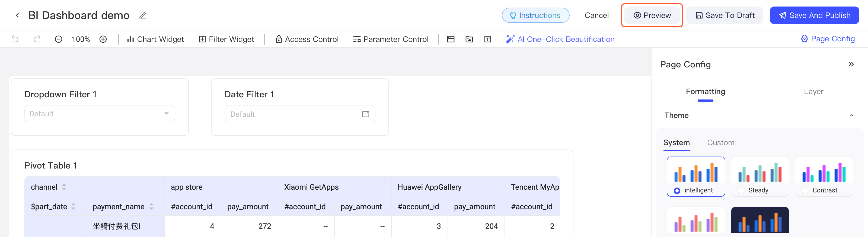Switch to the Formatting tab
Image resolution: width=868 pixels, height=237 pixels.
[x=705, y=92]
